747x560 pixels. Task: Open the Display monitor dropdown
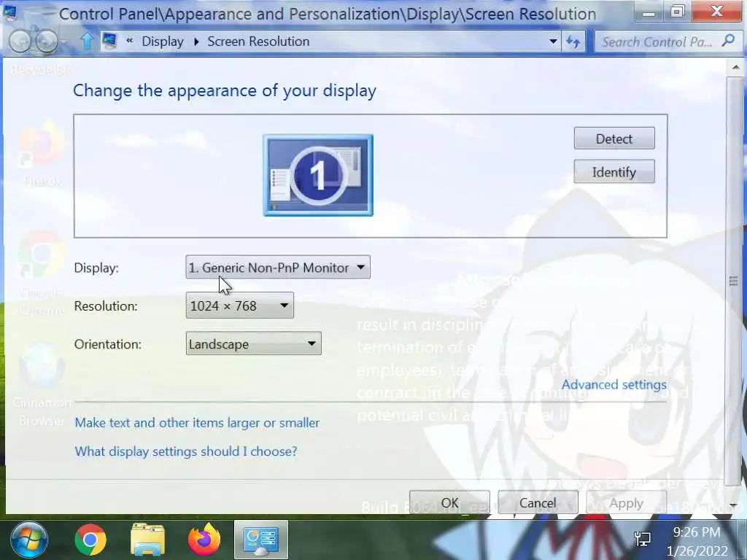(278, 268)
